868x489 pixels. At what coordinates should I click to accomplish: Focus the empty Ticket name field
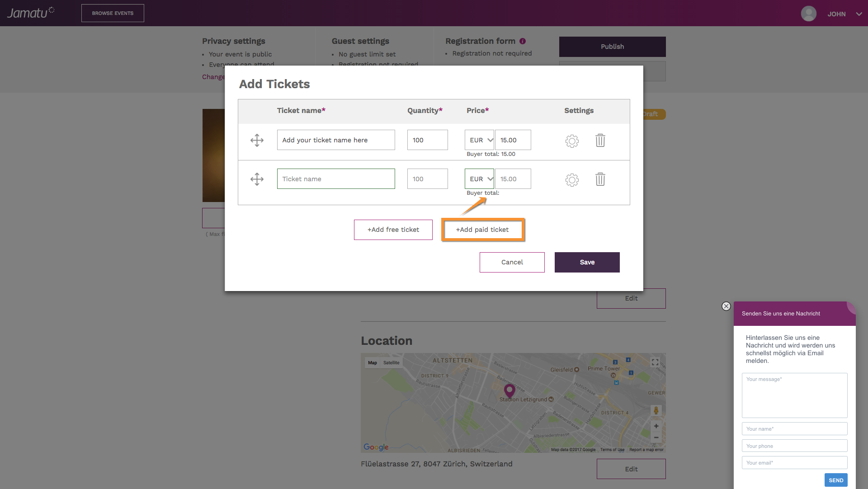tap(336, 179)
